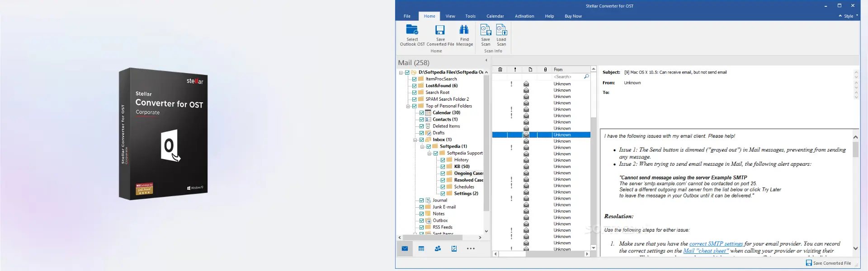Screen dimensions: 868x271
Task: Toggle the Calendar (30) checkbox
Action: [x=421, y=113]
